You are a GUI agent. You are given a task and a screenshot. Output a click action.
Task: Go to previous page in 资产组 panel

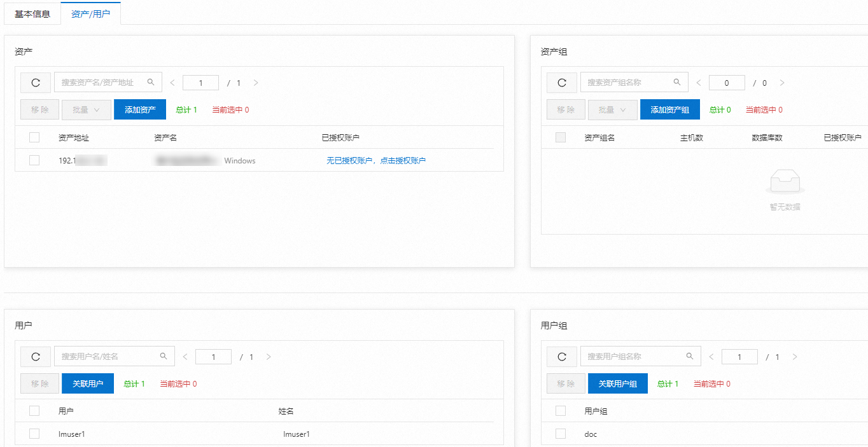tap(699, 83)
